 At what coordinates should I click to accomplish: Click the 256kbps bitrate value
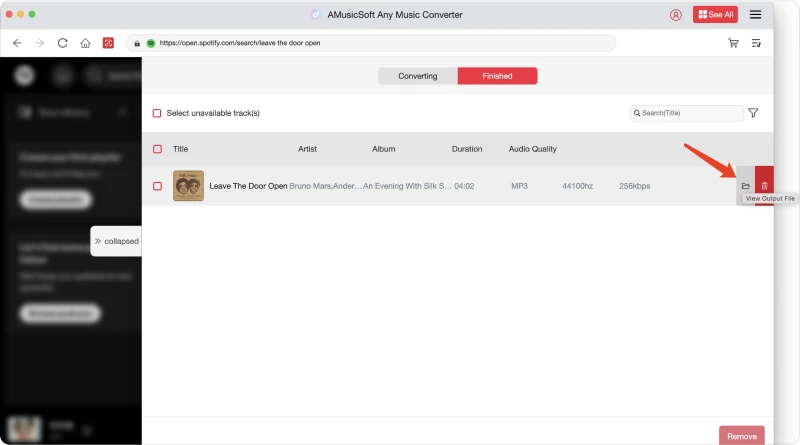[x=635, y=186]
